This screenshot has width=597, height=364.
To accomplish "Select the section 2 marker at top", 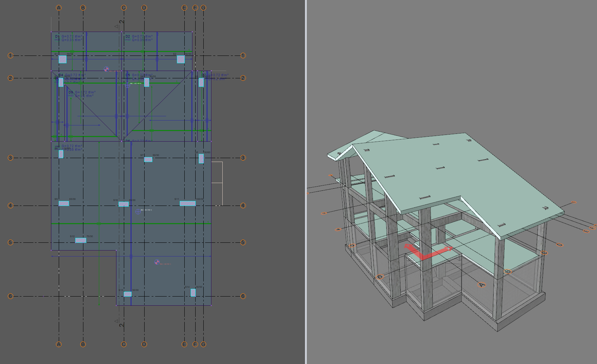I will coord(121,22).
